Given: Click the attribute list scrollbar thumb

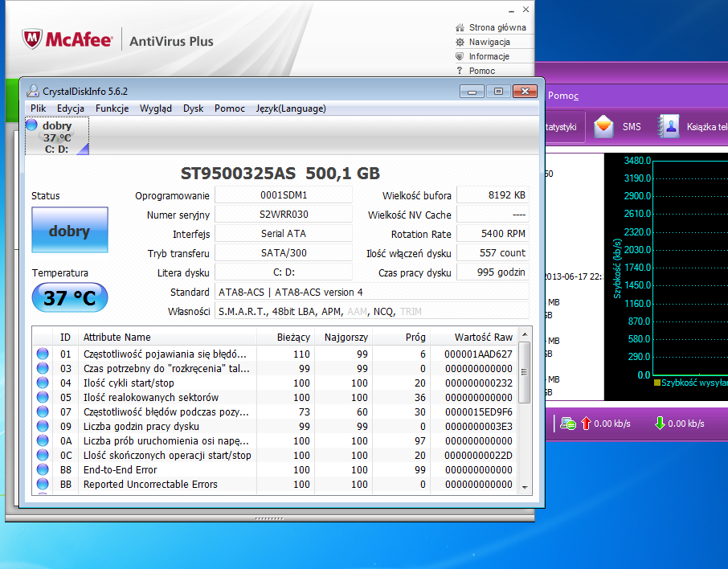Looking at the screenshot, I should pyautogui.click(x=525, y=372).
